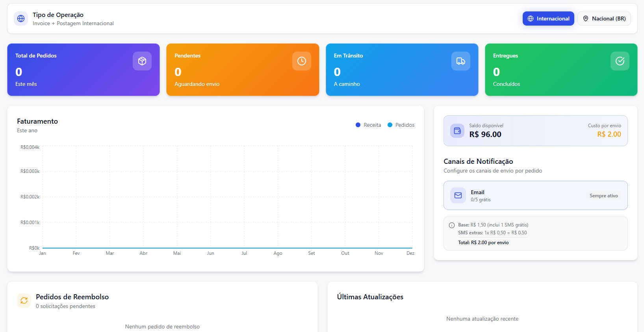
Task: Click '0 solicitações pendentes' text
Action: (x=65, y=306)
